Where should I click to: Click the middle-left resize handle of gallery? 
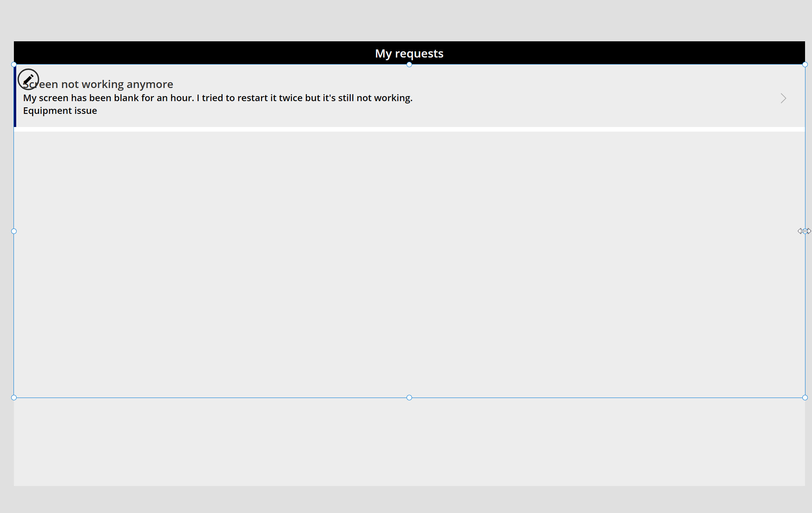pyautogui.click(x=14, y=231)
